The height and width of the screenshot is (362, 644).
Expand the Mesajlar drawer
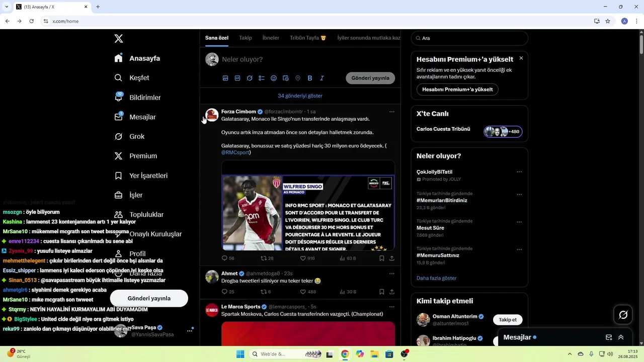621,337
